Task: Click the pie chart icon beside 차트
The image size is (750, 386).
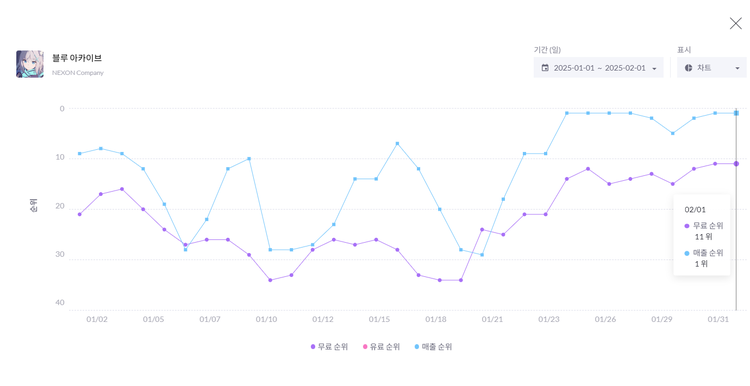Action: (x=688, y=68)
